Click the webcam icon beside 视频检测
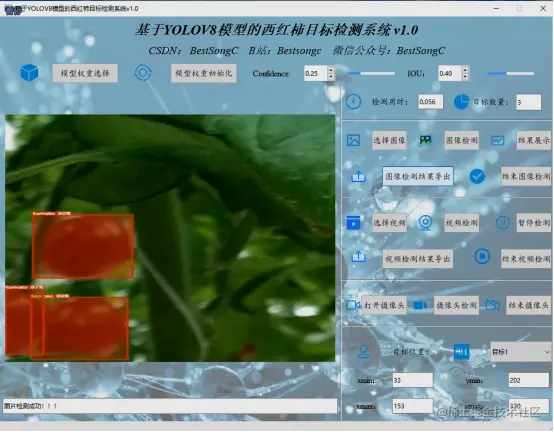The width and height of the screenshot is (554, 432). pyautogui.click(x=425, y=223)
